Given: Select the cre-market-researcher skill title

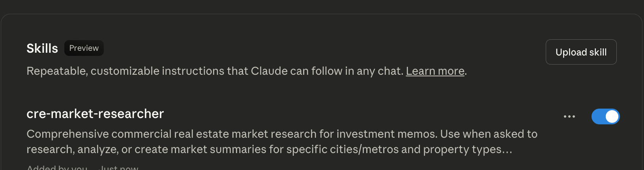Looking at the screenshot, I should [95, 114].
